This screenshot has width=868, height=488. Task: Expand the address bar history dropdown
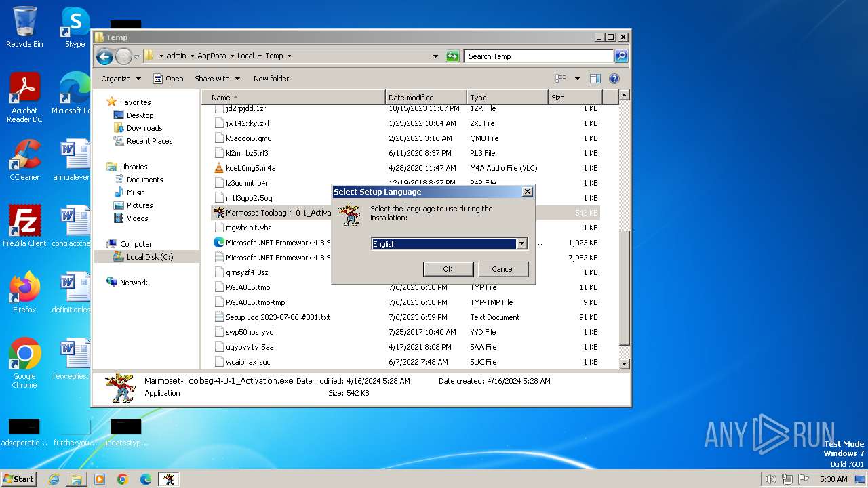point(435,56)
